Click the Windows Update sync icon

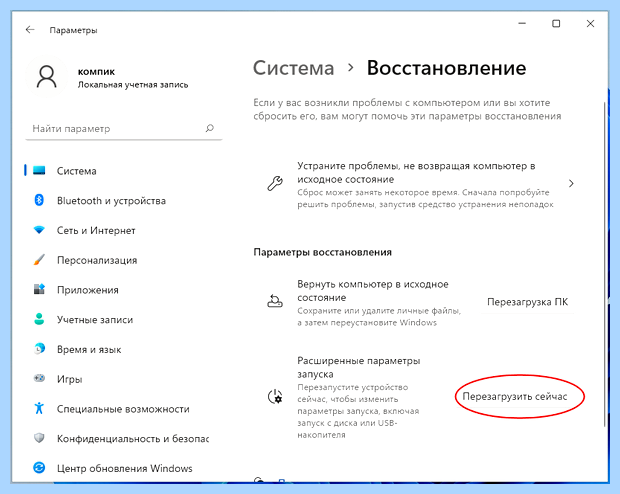[39, 468]
